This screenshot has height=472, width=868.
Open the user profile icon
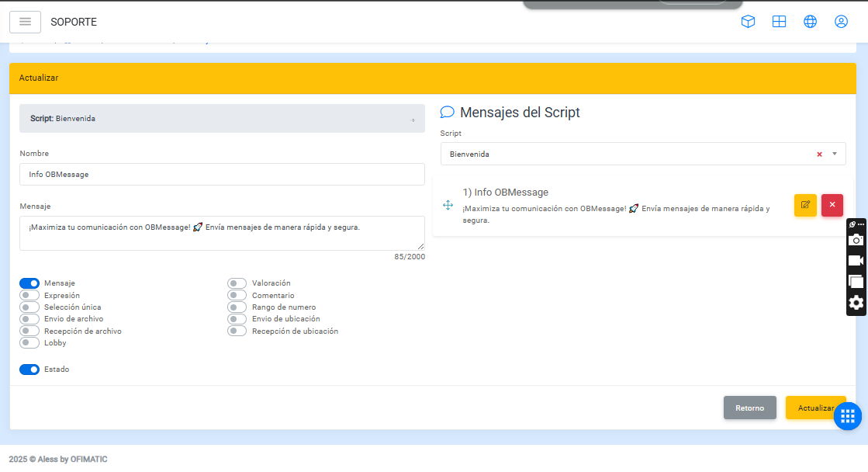pyautogui.click(x=841, y=22)
